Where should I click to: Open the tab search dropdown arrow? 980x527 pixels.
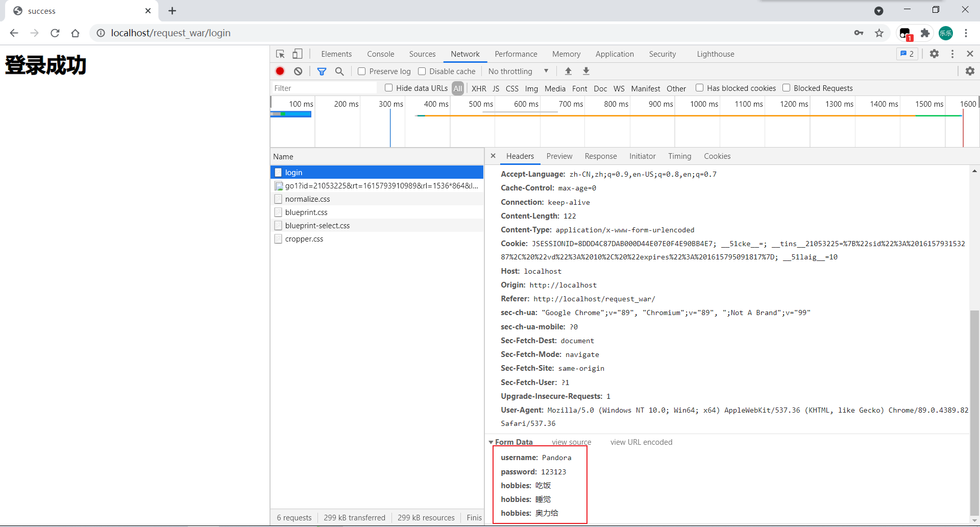point(878,11)
